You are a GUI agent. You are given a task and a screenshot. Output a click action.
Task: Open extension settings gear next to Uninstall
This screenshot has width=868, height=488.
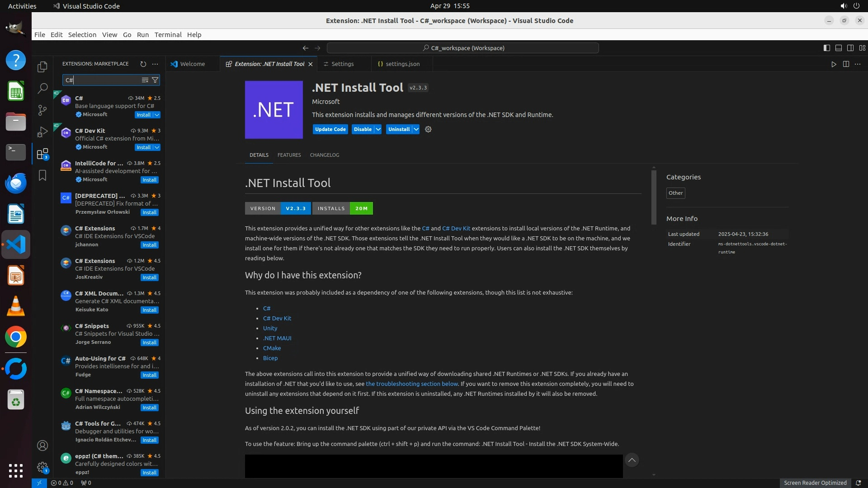pyautogui.click(x=428, y=129)
